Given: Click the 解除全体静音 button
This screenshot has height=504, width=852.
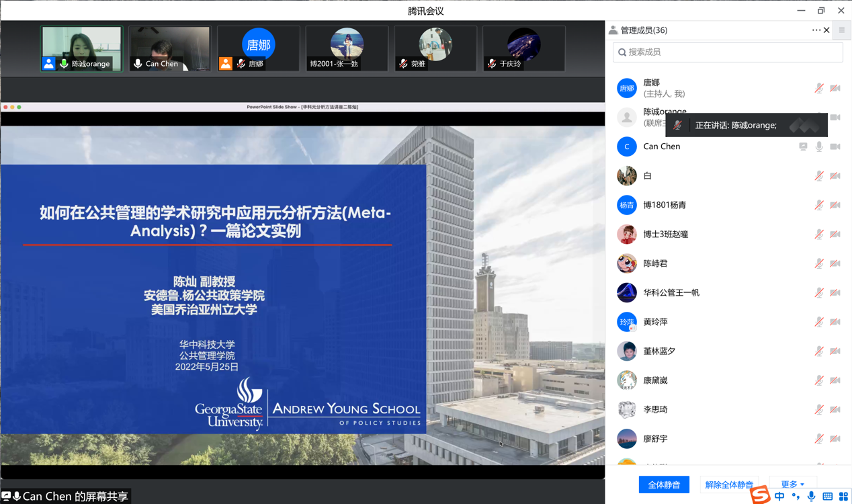Looking at the screenshot, I should [729, 485].
